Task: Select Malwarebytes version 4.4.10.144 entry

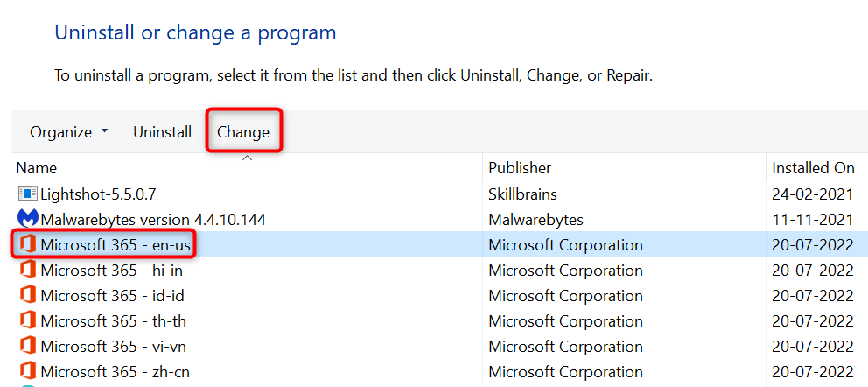Action: (x=153, y=219)
